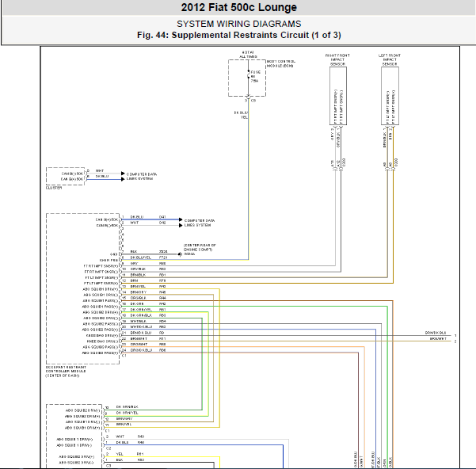Click '(CENTER REAR OF ENGINE COMPT)' ground note
The image size is (476, 469).
point(200,247)
